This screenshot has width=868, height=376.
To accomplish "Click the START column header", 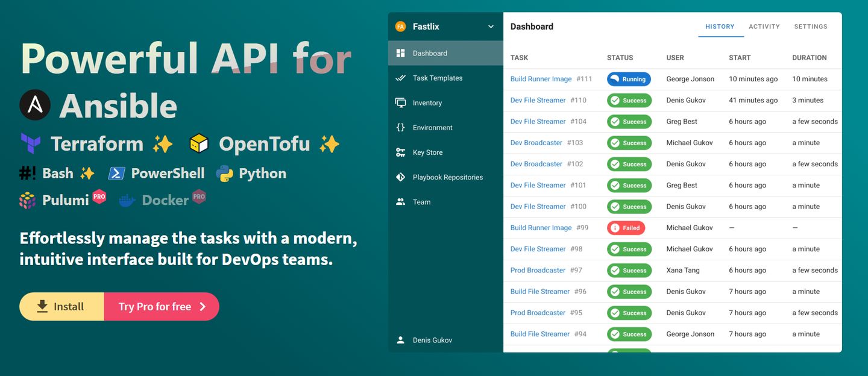I will click(740, 58).
